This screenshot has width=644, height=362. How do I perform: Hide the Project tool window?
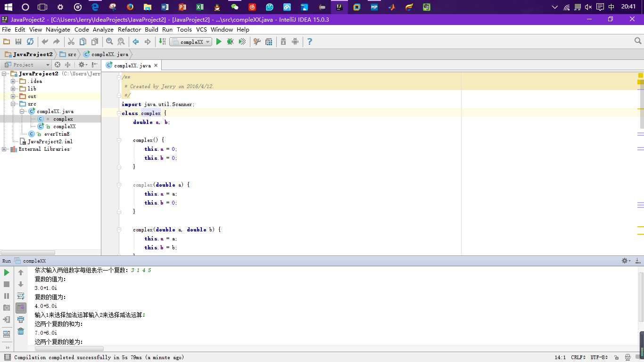(95, 65)
